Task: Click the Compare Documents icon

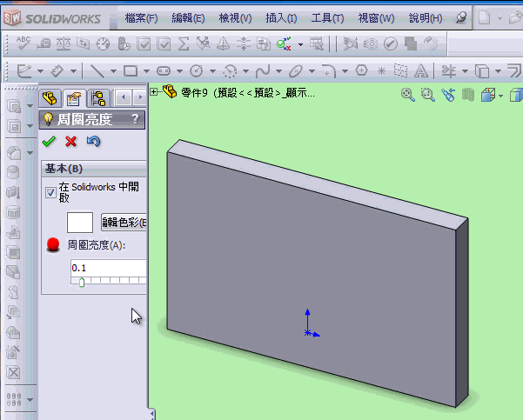Action: coord(263,43)
